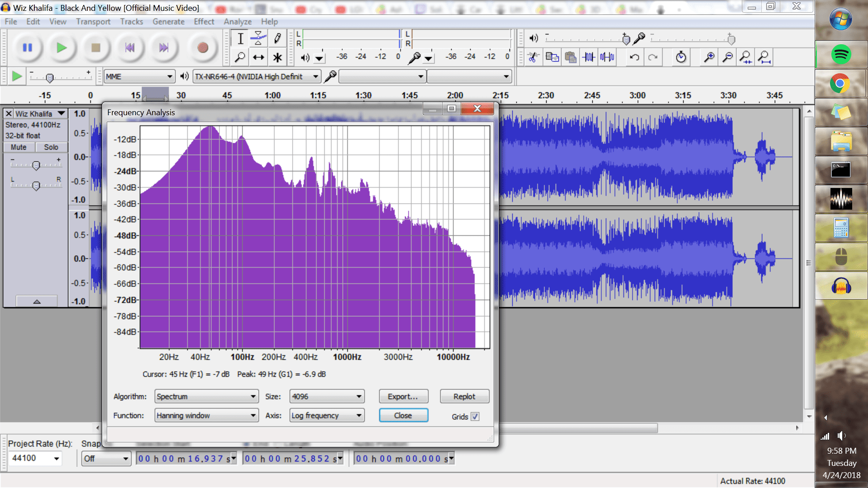
Task: Click the Paste clipboard icon
Action: click(571, 57)
